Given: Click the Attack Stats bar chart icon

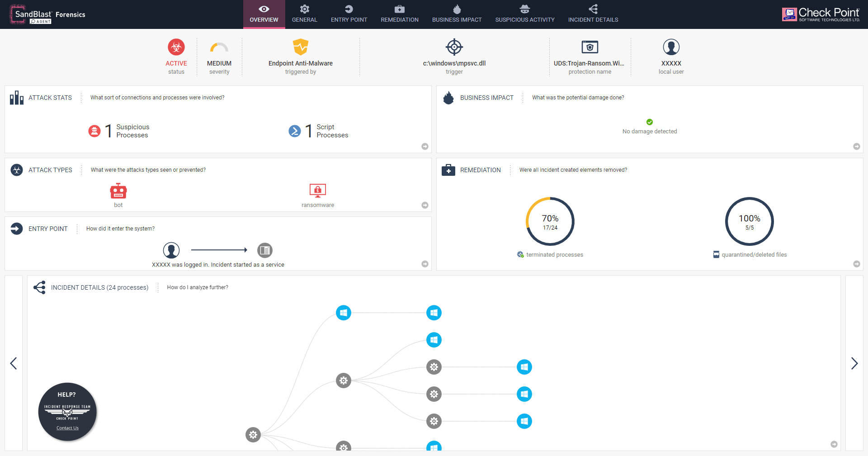Looking at the screenshot, I should pyautogui.click(x=17, y=98).
